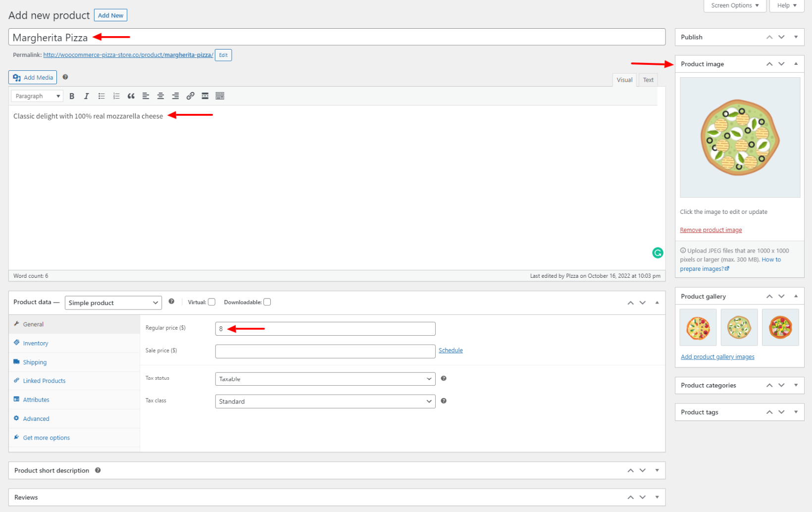Open the Paragraph format dropdown
The width and height of the screenshot is (812, 512).
click(37, 96)
